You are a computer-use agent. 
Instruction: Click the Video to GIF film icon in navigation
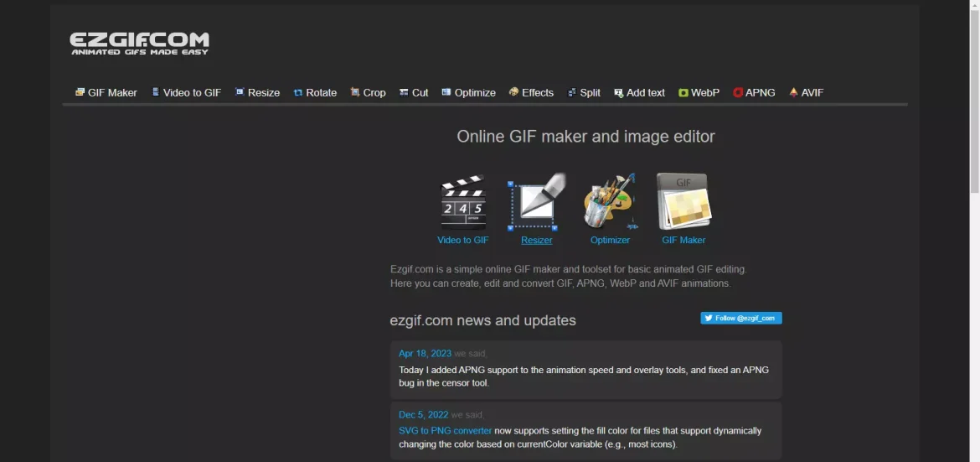pyautogui.click(x=155, y=92)
